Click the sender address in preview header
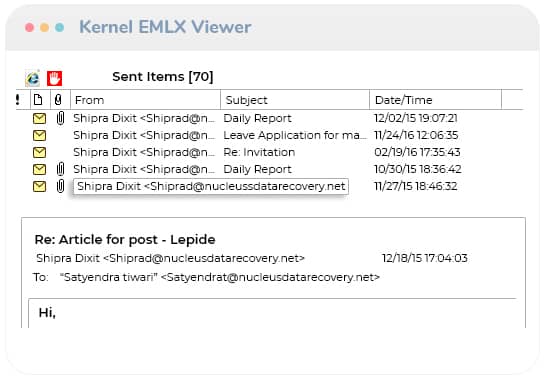 point(170,258)
